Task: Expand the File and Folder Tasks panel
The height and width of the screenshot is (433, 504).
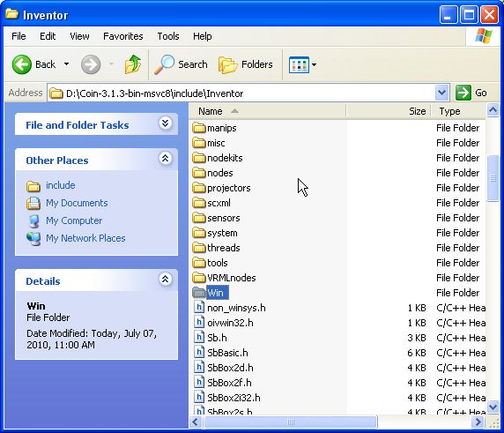Action: [x=166, y=123]
